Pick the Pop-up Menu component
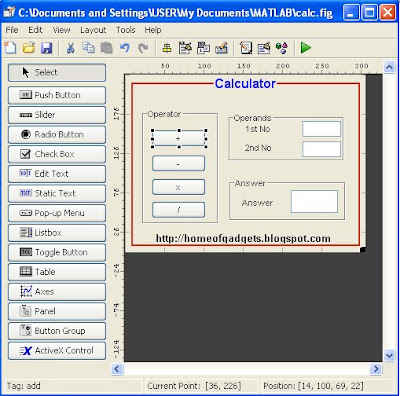Image resolution: width=400 pixels, height=396 pixels. coord(57,213)
